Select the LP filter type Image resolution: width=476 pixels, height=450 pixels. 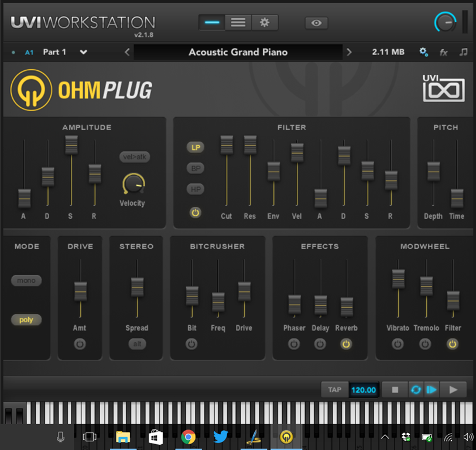click(196, 148)
